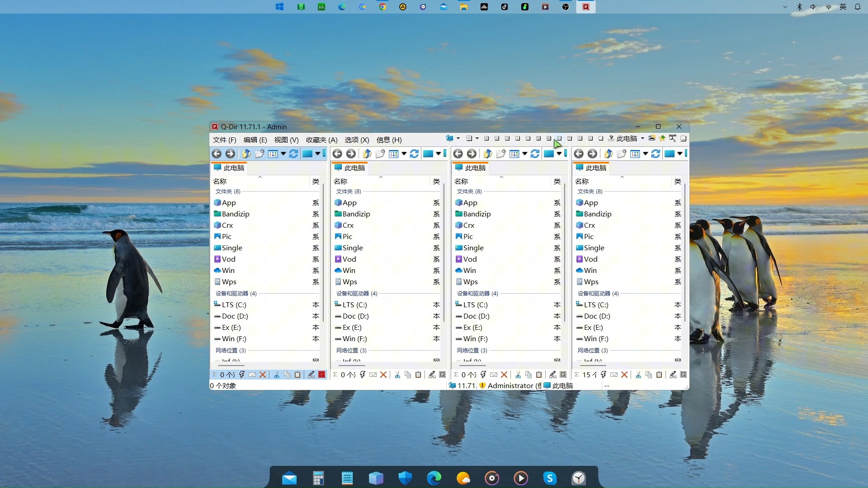Select the Bandizip folder in the third pane
This screenshot has width=868, height=488.
[x=476, y=214]
